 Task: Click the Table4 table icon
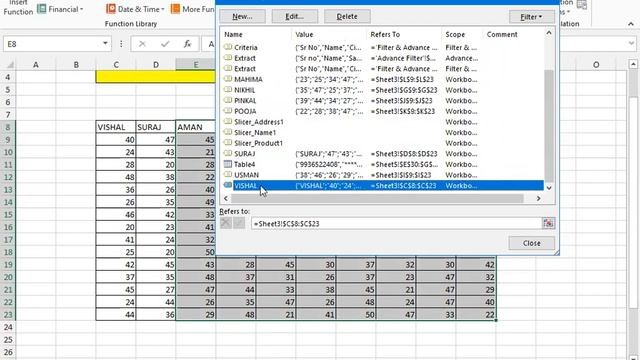point(228,164)
